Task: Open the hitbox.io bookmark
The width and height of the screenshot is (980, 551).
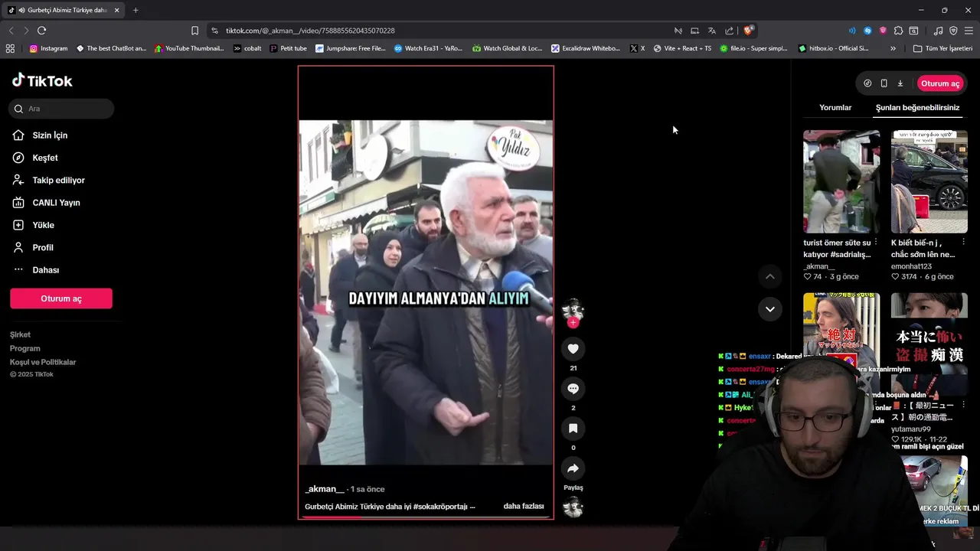Action: coord(834,48)
